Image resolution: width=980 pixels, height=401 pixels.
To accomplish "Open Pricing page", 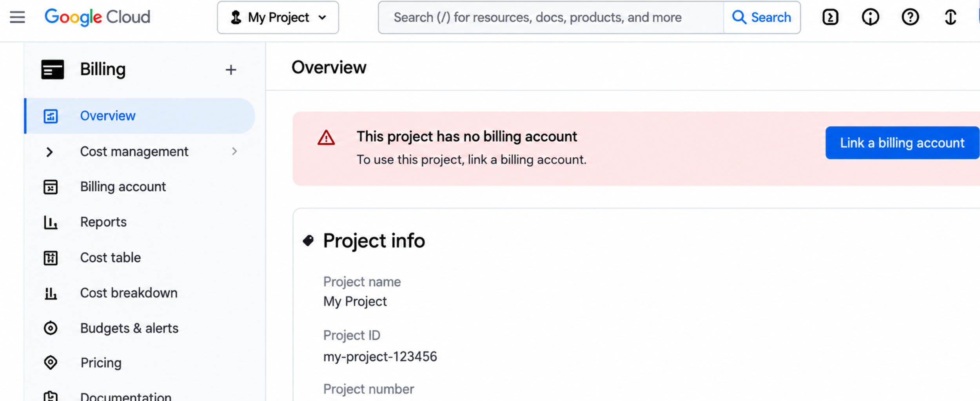I will tap(101, 363).
